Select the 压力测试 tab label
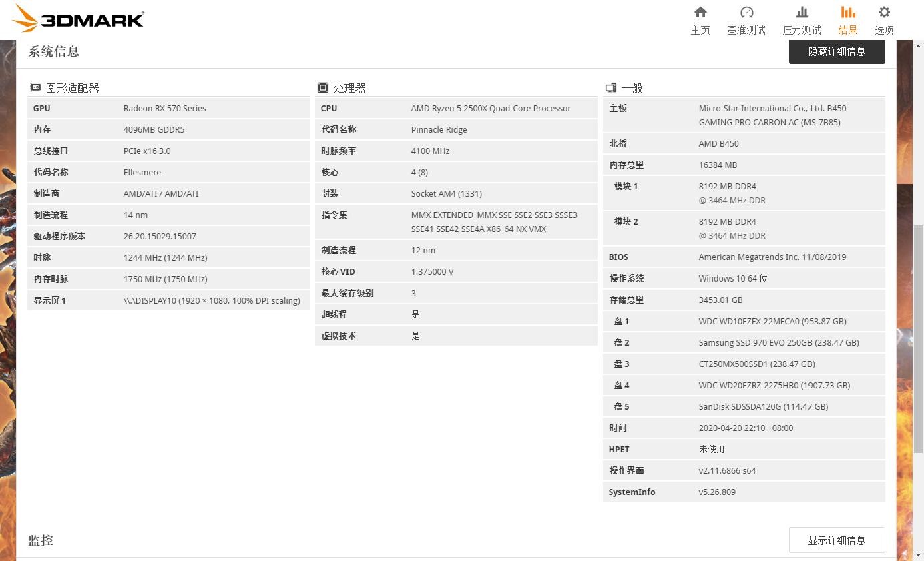Image resolution: width=924 pixels, height=561 pixels. click(x=802, y=30)
